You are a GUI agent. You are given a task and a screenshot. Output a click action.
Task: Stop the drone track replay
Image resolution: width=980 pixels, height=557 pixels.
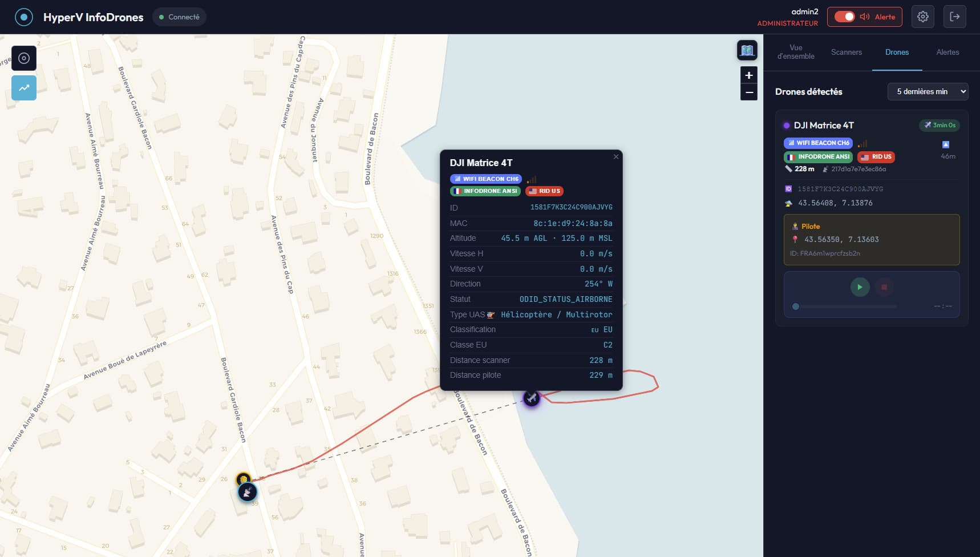click(x=884, y=287)
